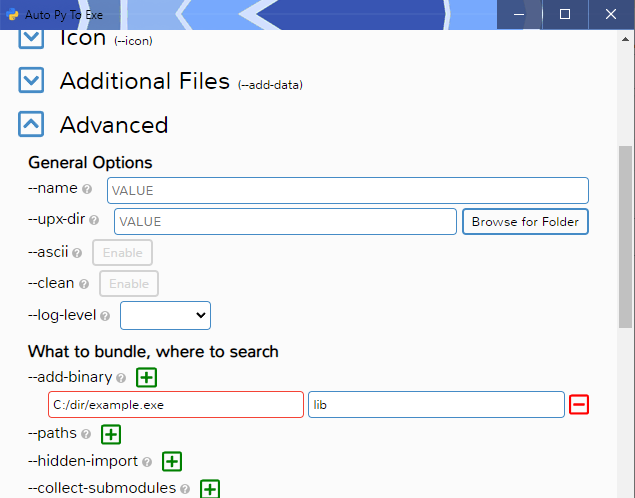Show help for --log-level option
The height and width of the screenshot is (498, 635).
point(105,316)
